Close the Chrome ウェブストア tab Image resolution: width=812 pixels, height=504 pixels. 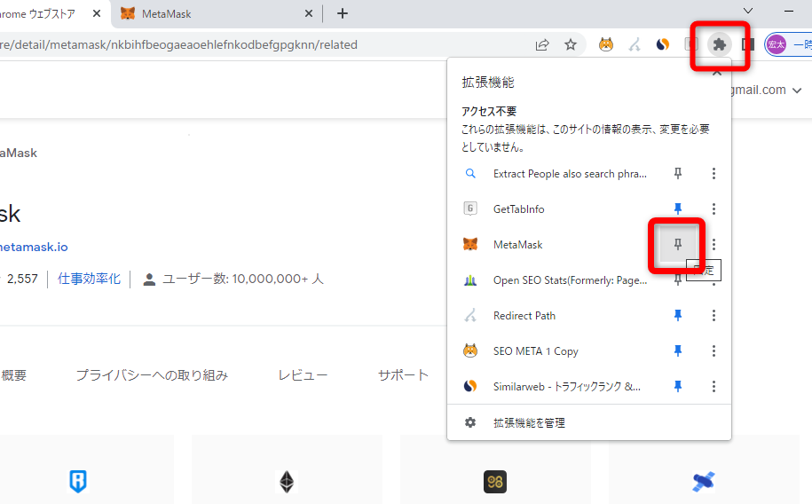(x=97, y=13)
